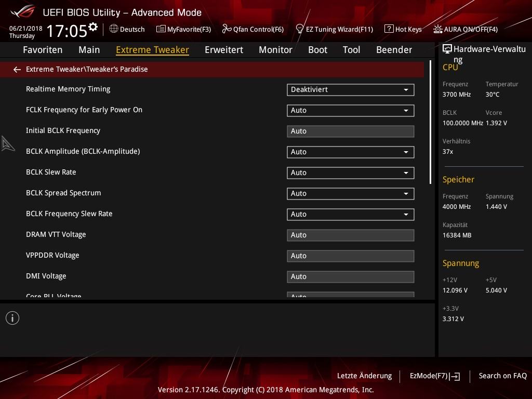Click the info icon in help panel
Viewport: 532px width, 399px height.
12,318
